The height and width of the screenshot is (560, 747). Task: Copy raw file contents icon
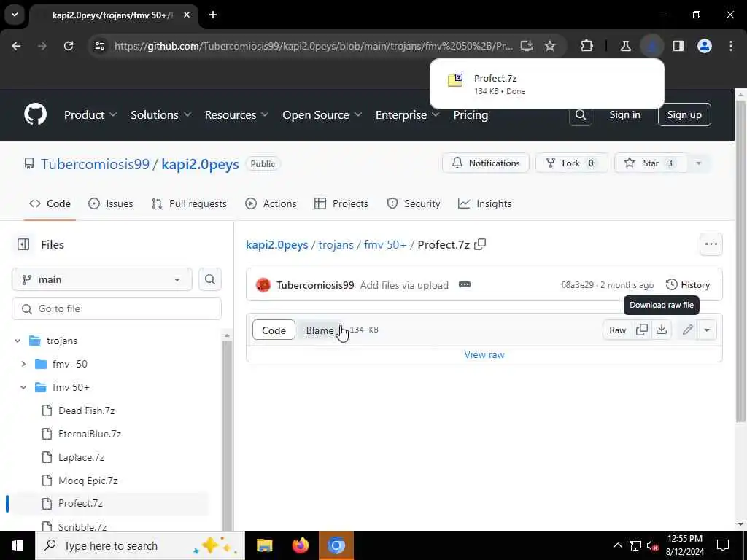(x=642, y=330)
